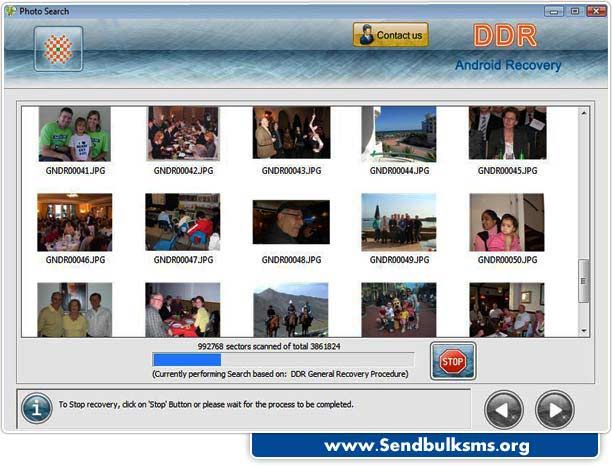Click the vertical scrollbar thumb
This screenshot has width=612, height=466.
click(x=584, y=281)
